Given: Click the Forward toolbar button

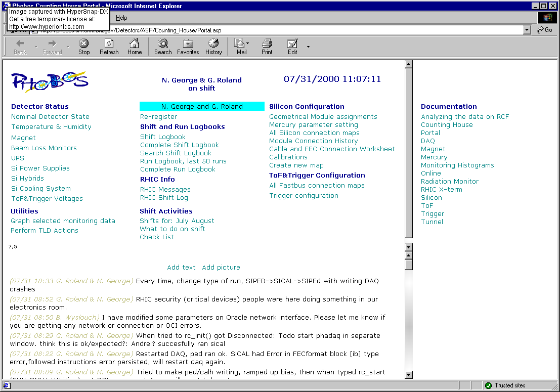Looking at the screenshot, I should 52,47.
